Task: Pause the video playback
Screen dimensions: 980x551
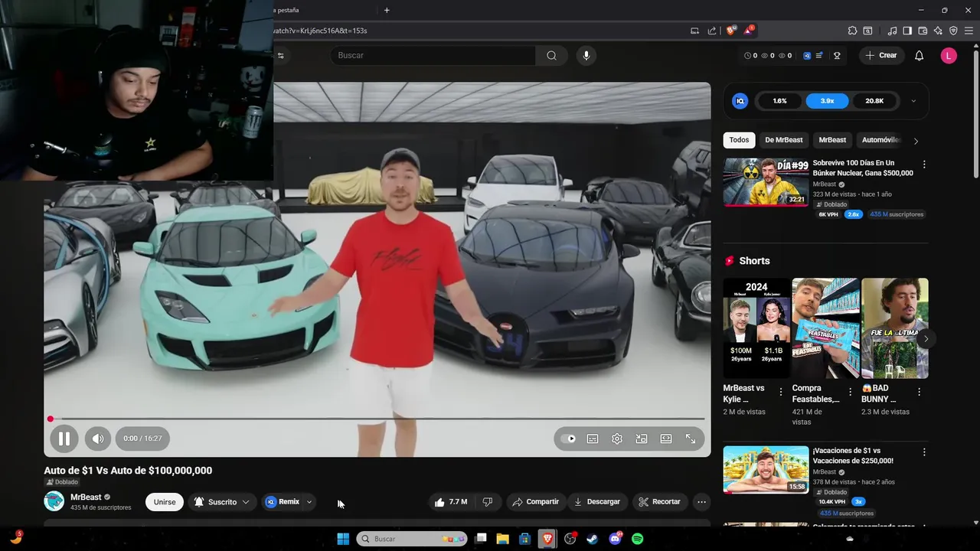Action: (x=64, y=439)
